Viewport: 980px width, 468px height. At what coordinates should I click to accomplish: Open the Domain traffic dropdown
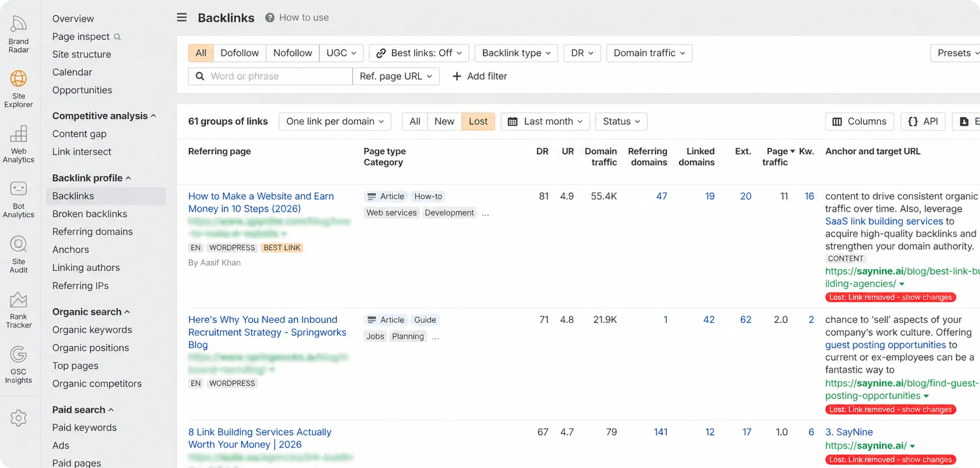[649, 53]
